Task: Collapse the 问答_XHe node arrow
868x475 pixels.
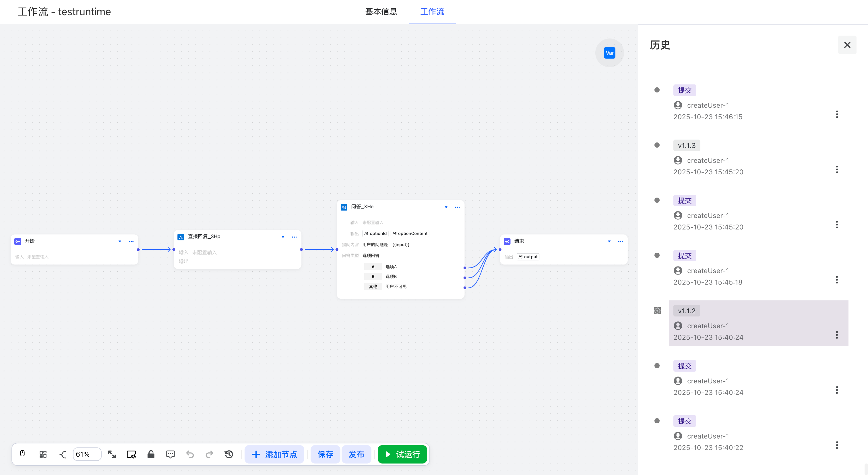Action: [446, 207]
